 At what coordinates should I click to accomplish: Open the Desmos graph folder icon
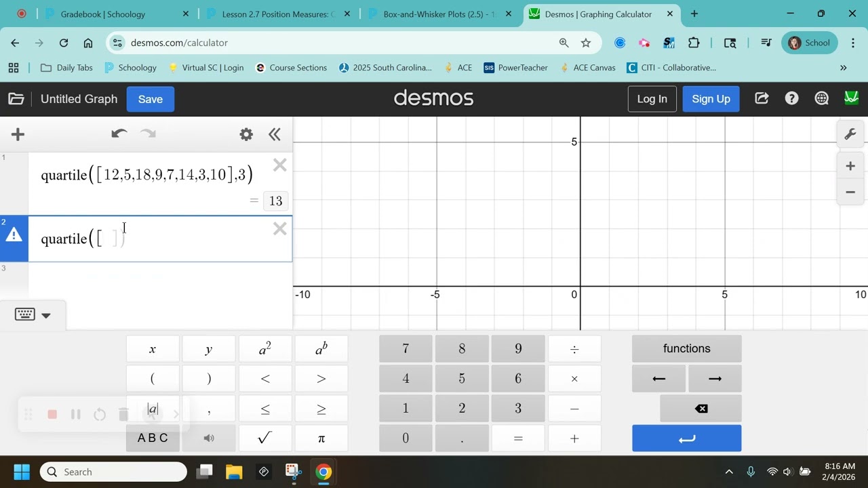point(16,99)
